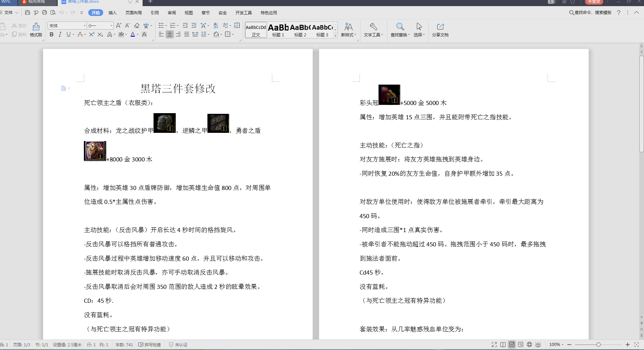Select the Heading 1 (标题 1) style

278,30
